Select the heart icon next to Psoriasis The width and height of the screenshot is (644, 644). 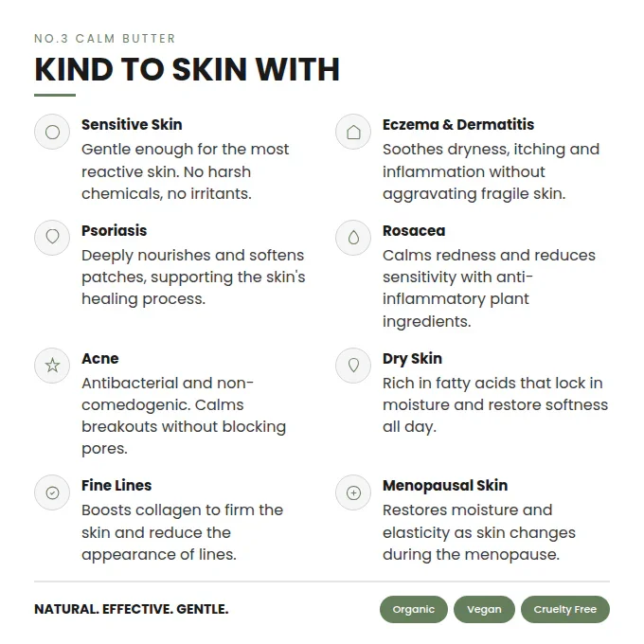[52, 238]
